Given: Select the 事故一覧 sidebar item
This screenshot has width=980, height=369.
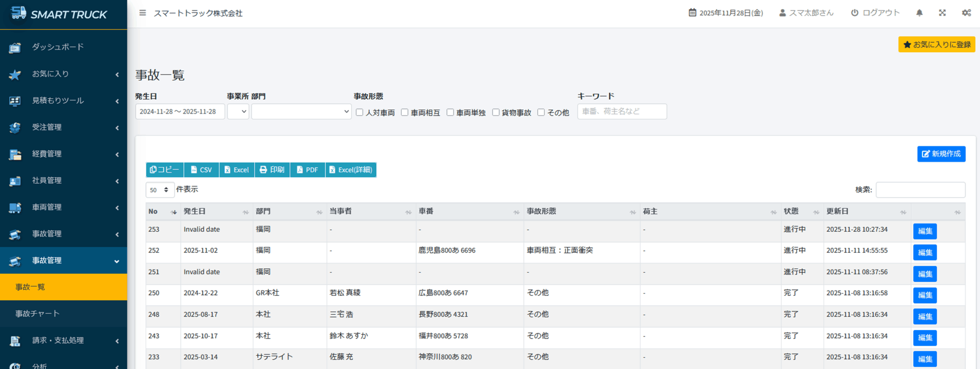Looking at the screenshot, I should 30,287.
